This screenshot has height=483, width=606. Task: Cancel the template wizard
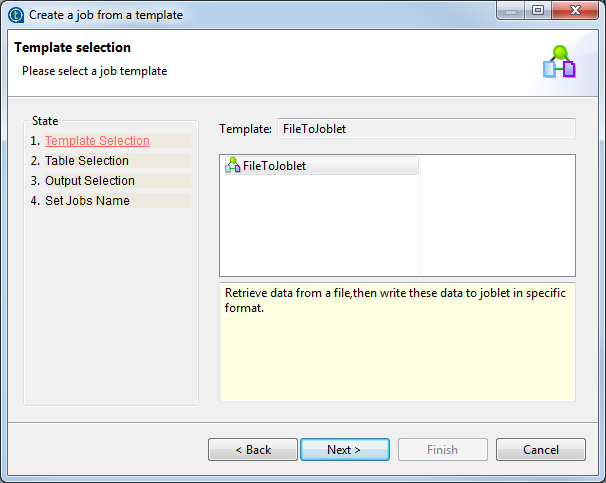(541, 450)
